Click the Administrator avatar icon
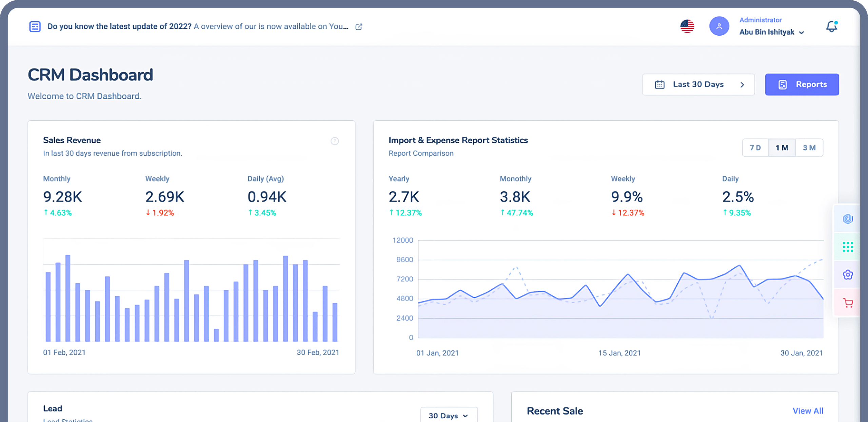 pyautogui.click(x=719, y=26)
